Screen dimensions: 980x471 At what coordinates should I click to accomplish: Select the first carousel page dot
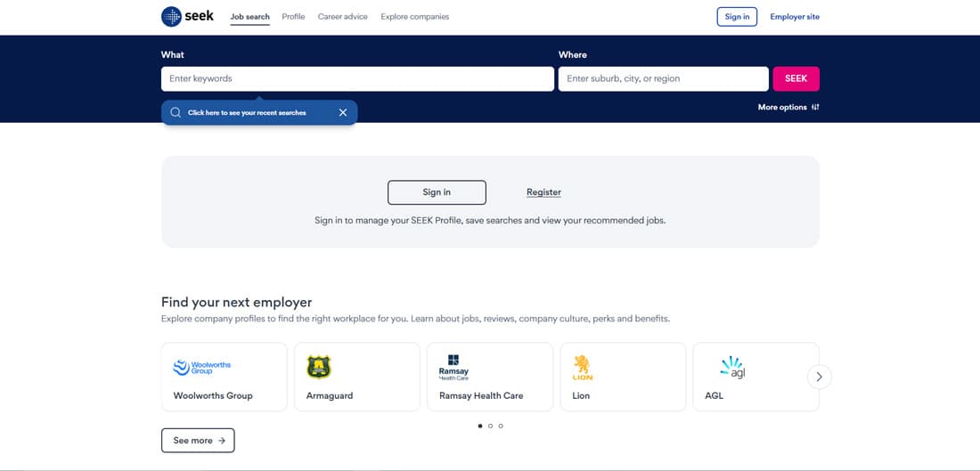480,426
